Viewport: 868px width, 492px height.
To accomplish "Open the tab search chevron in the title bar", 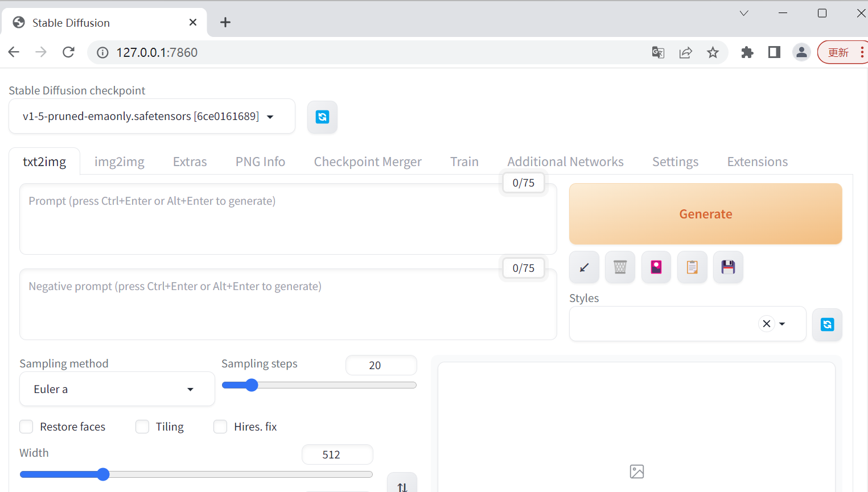I will [744, 13].
